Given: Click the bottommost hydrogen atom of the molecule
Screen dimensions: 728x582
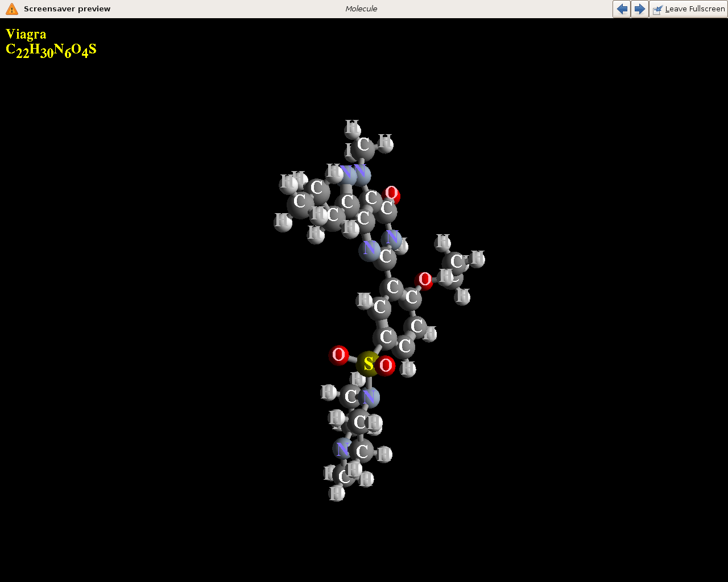Looking at the screenshot, I should (x=337, y=493).
